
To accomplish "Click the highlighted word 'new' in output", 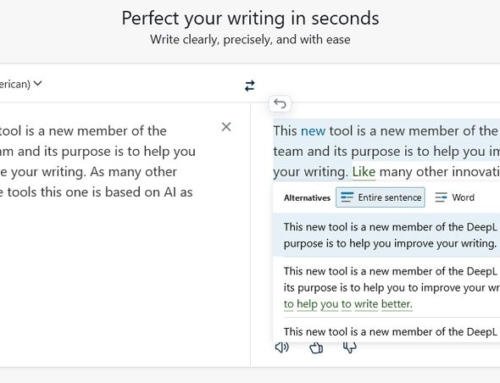I will tap(313, 131).
